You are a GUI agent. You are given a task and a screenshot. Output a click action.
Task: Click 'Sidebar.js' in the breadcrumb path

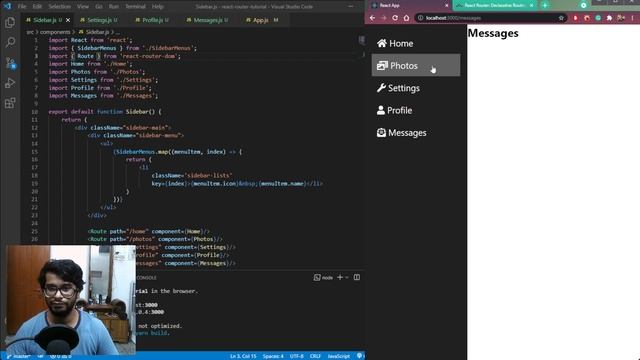pos(97,32)
